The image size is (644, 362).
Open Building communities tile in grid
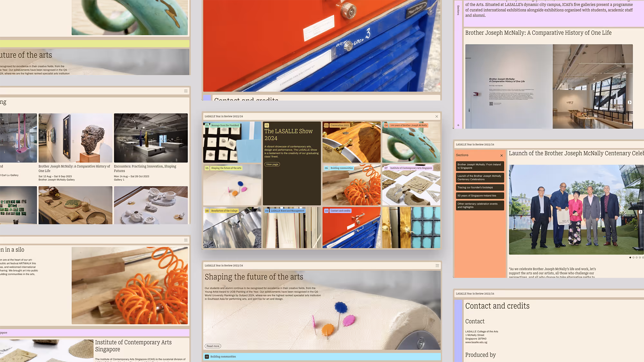point(351,185)
